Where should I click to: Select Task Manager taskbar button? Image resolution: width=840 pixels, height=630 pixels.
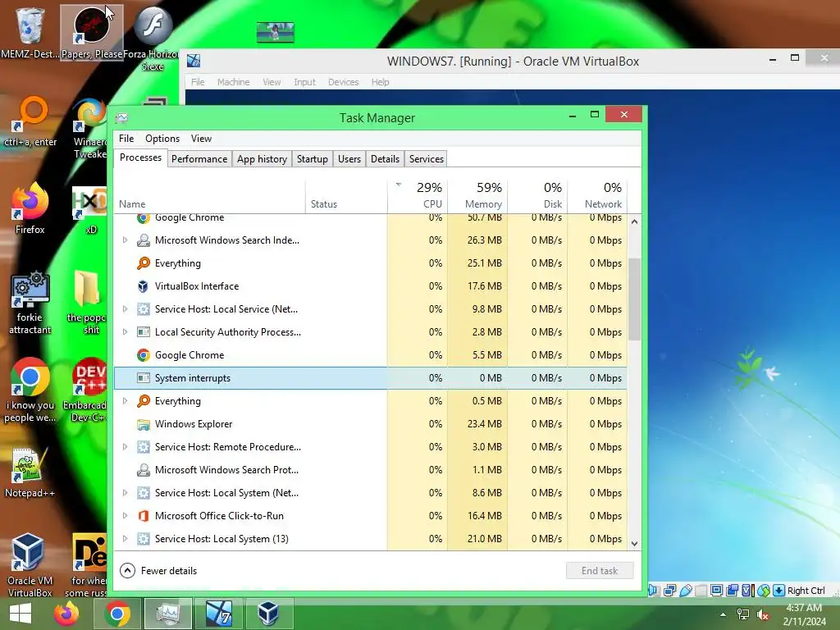coord(169,614)
